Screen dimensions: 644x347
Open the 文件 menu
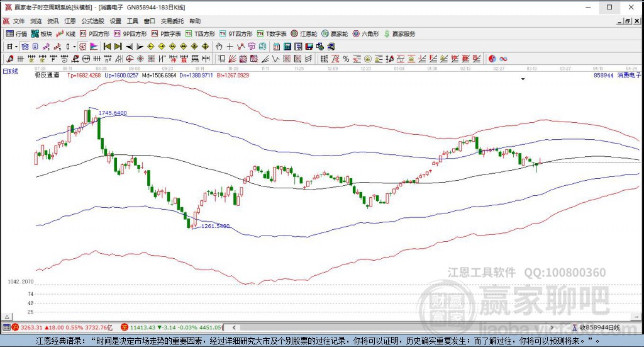18,21
